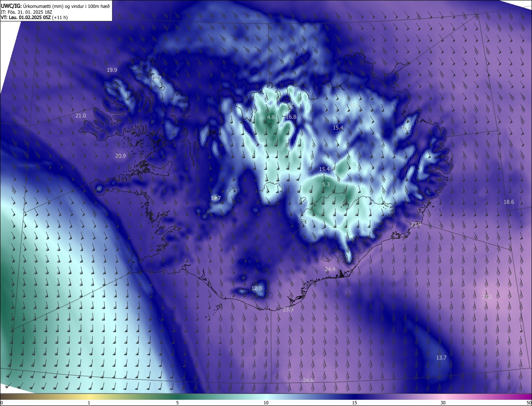This screenshot has height=406, width=532.
Task: Click the map title 'Úrkomumætti (mm) og vindur í 100m hæð'
Action: pos(67,5)
